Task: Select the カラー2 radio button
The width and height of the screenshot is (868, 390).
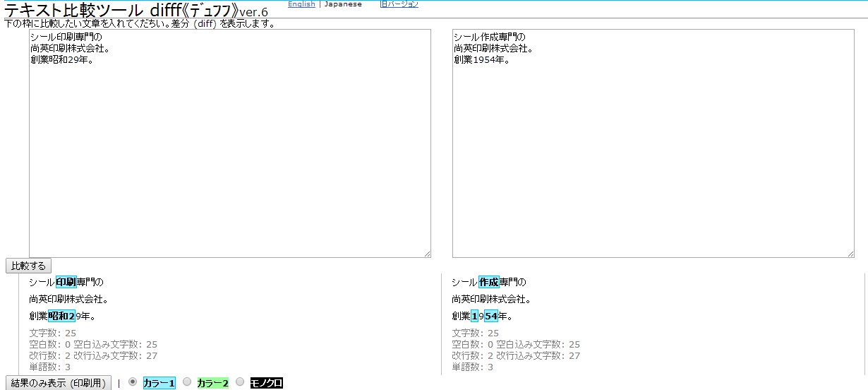Action: [187, 382]
